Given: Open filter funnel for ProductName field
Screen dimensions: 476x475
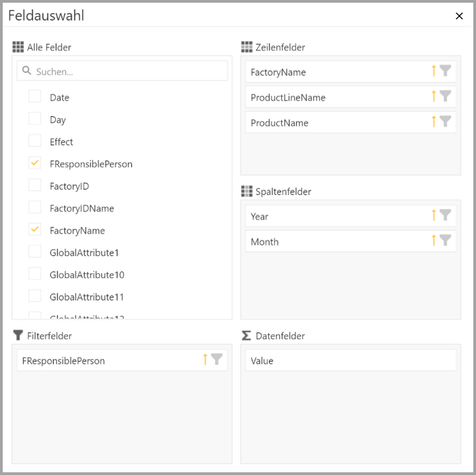Looking at the screenshot, I should click(x=445, y=122).
